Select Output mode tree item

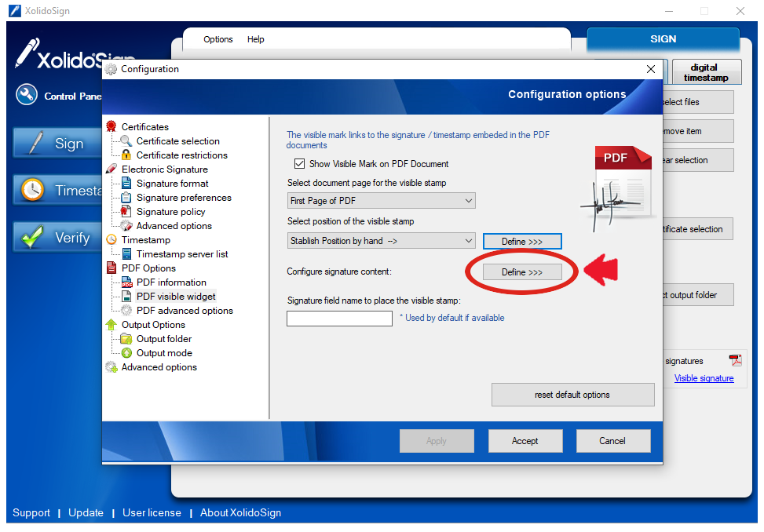click(164, 352)
